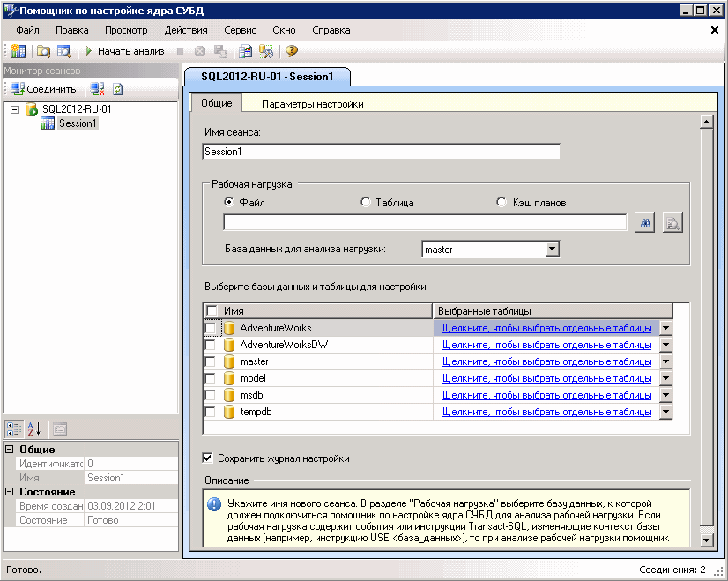Click Соединить in the session monitor
The image size is (728, 581).
click(x=44, y=89)
